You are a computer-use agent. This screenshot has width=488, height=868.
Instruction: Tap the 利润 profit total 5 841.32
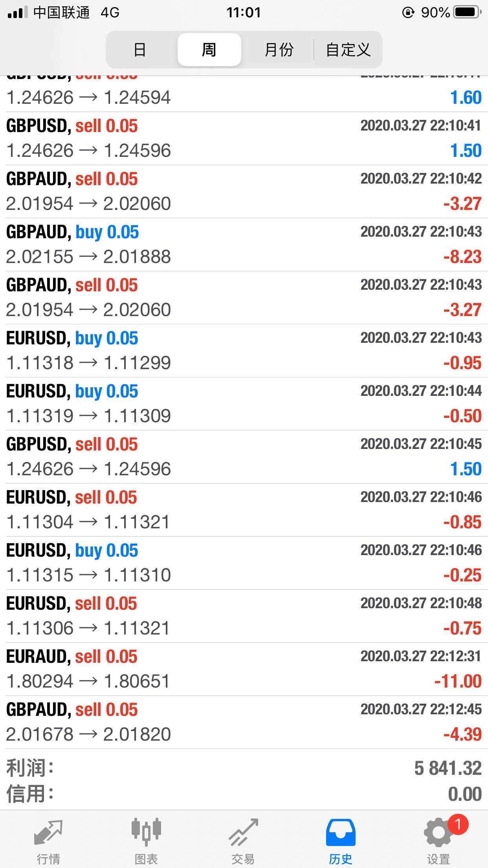click(x=448, y=768)
